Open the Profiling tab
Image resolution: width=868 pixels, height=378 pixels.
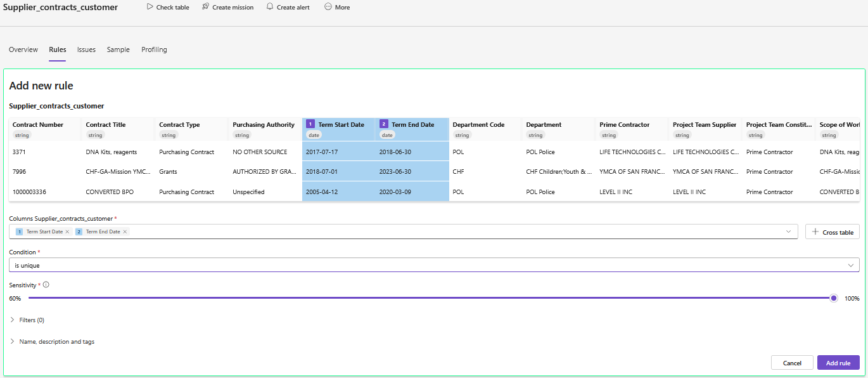(x=154, y=49)
